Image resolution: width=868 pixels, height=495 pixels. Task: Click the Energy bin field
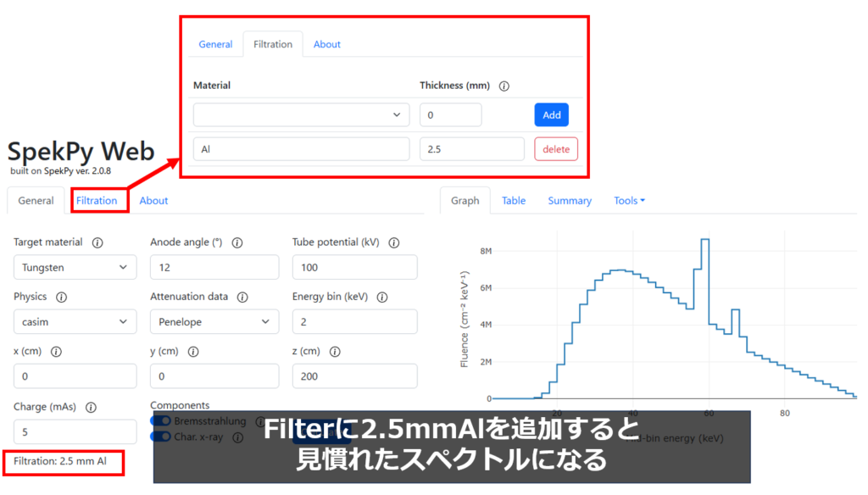[x=355, y=322]
